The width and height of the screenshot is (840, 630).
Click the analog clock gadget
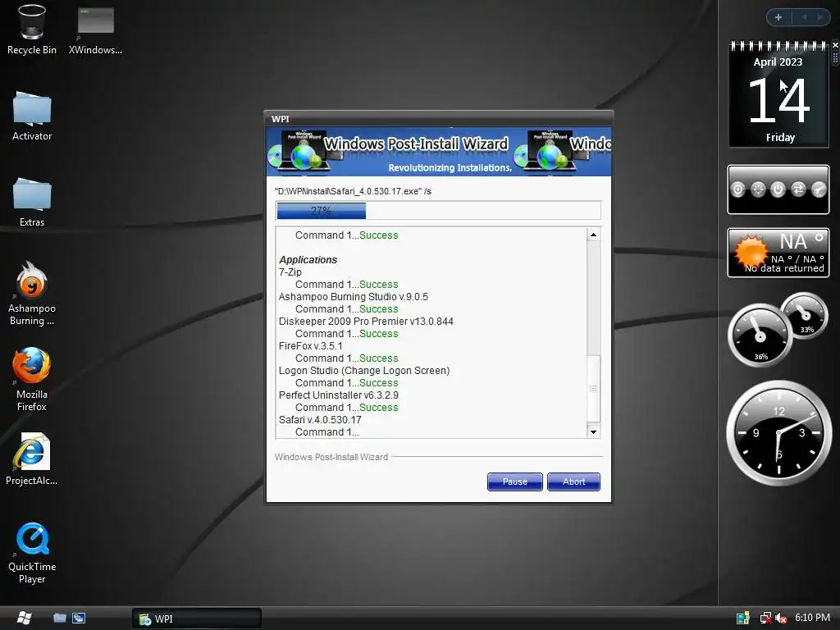pos(778,433)
